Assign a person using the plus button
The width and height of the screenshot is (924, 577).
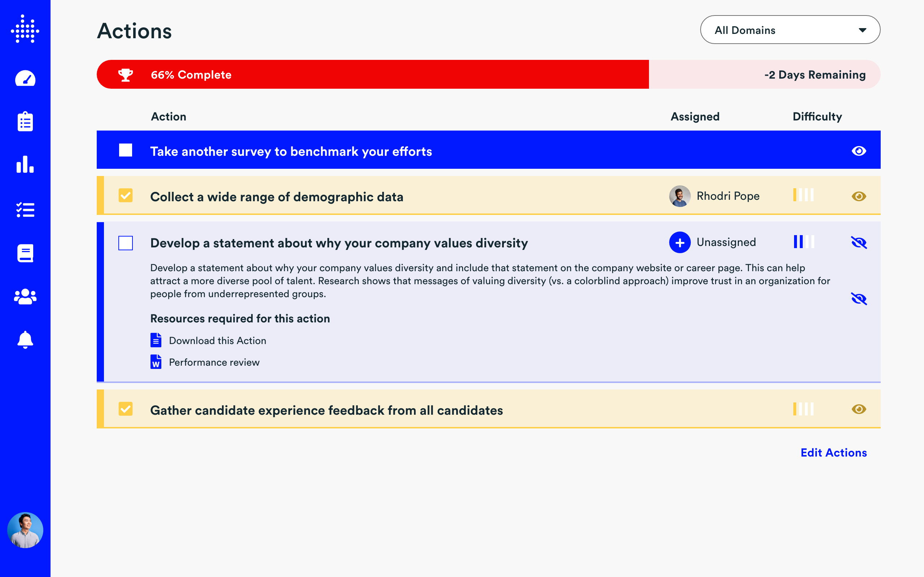(680, 242)
